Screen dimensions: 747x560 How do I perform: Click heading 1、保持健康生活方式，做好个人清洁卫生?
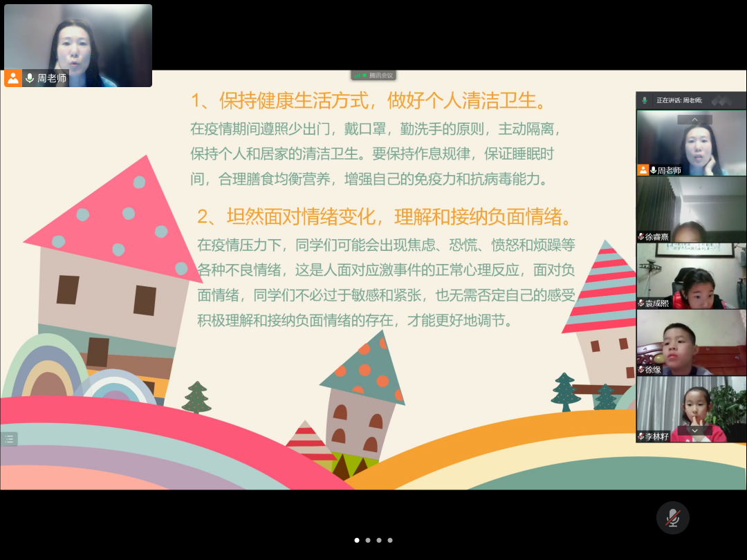pos(370,100)
